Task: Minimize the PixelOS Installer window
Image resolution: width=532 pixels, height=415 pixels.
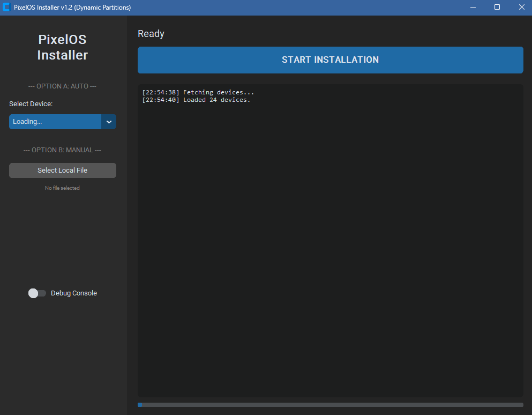Action: coord(473,7)
